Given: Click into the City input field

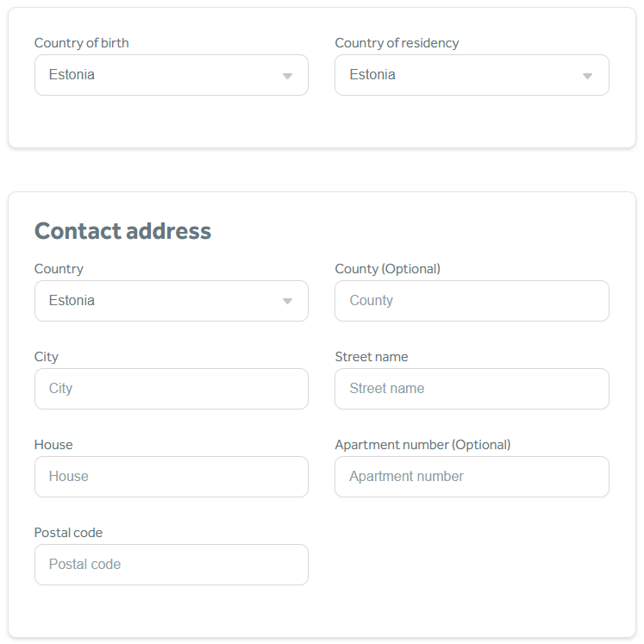Looking at the screenshot, I should click(x=171, y=389).
